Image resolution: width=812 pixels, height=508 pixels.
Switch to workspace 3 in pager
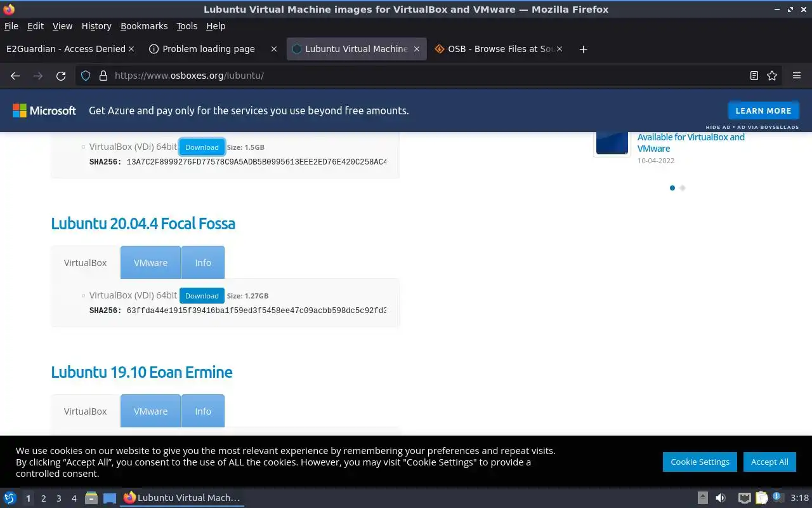tap(58, 498)
